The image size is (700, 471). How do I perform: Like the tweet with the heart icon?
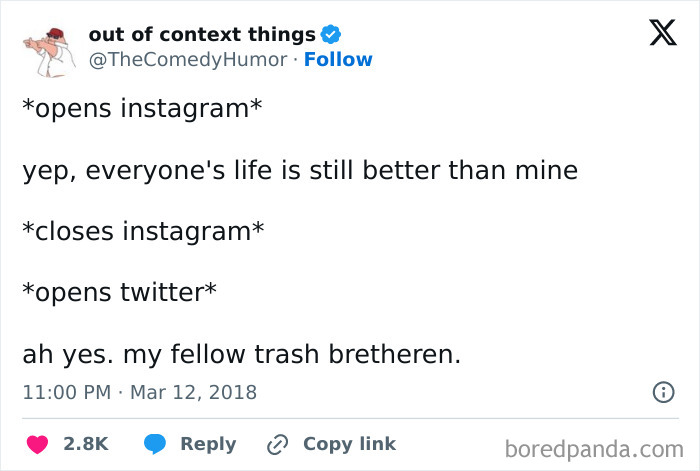[x=35, y=444]
